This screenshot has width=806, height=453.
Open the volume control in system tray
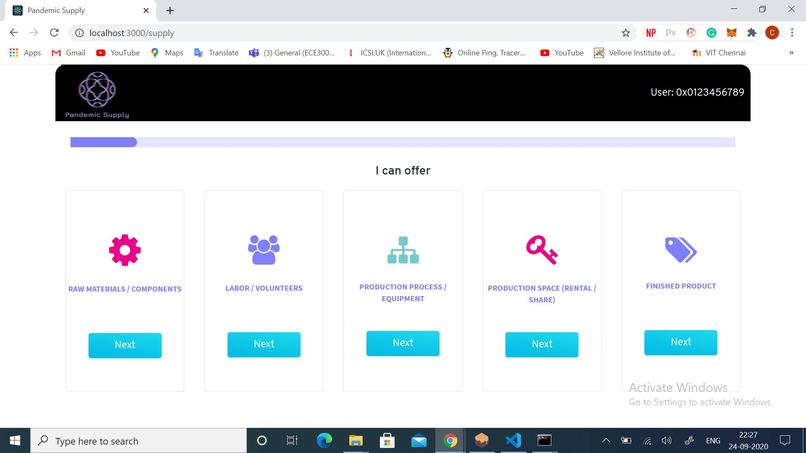667,441
